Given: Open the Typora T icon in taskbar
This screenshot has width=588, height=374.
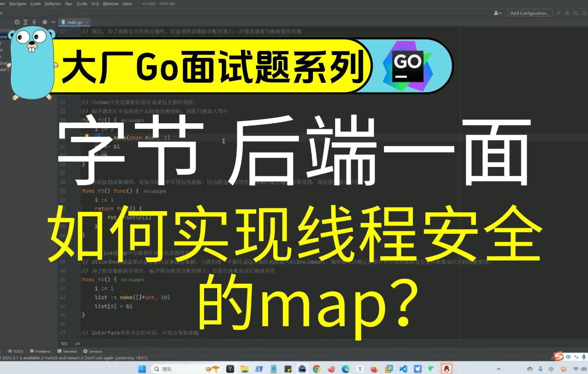Looking at the screenshot, I should coord(360,369).
